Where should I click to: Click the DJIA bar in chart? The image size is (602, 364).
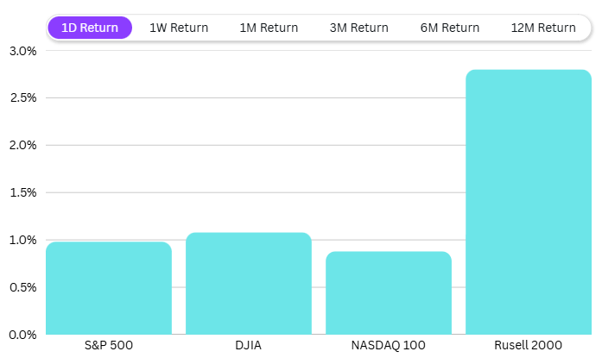point(249,284)
